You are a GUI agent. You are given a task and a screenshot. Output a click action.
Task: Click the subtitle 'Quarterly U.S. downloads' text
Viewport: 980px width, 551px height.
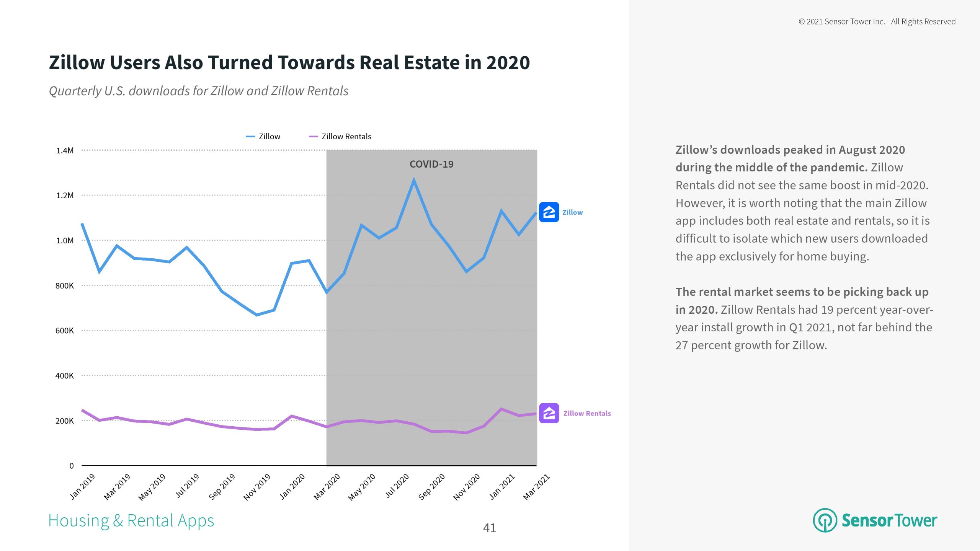tap(199, 91)
